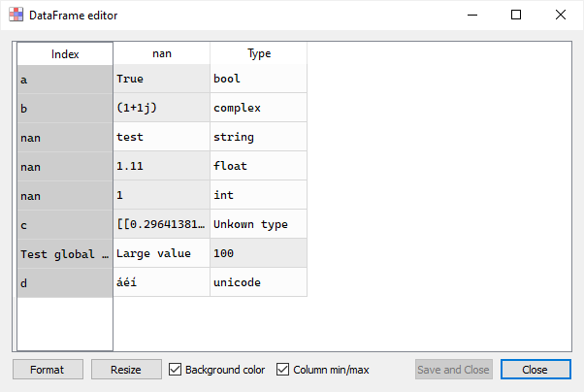Screen dimensions: 584x392
Task: Select index row 'a'
Action: coord(65,80)
